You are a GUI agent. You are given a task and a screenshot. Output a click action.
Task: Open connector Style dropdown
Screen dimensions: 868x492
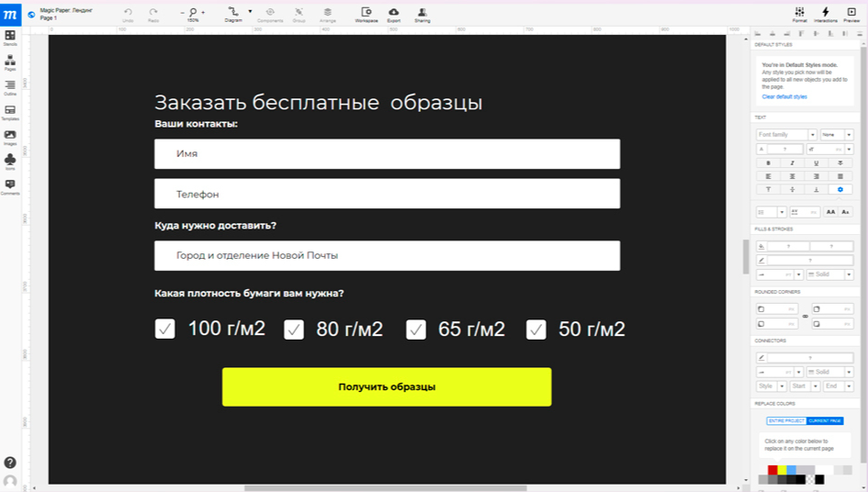tap(770, 386)
